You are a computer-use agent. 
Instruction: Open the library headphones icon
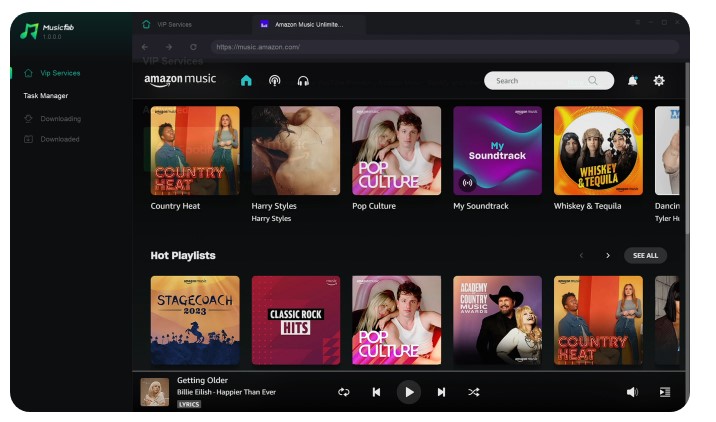pyautogui.click(x=303, y=81)
